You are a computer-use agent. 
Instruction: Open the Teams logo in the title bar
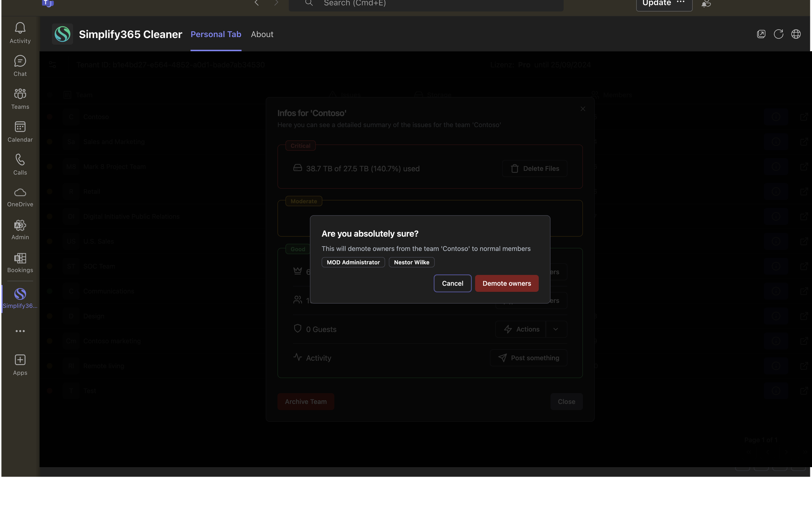pyautogui.click(x=48, y=3)
